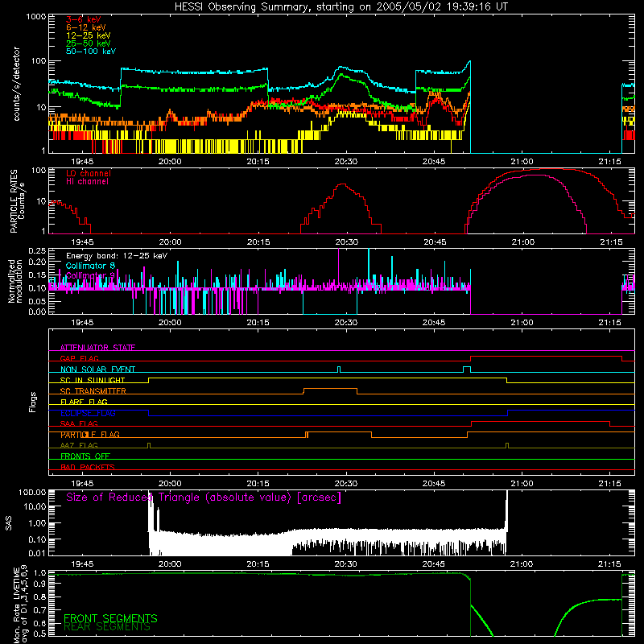Click the 'counts/s/detector' axis label
644x644 pixels.
(17, 84)
